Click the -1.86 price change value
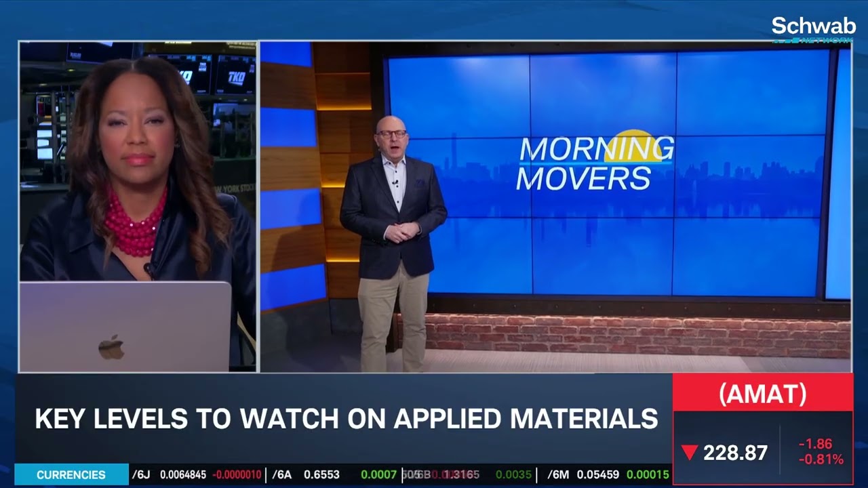Viewport: 868px width, 488px height. pos(815,445)
